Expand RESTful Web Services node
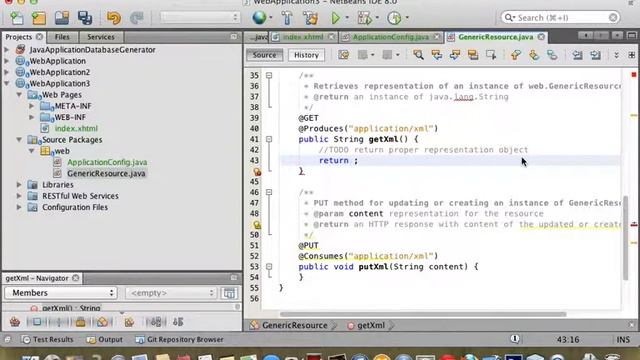Image resolution: width=640 pixels, height=360 pixels. (19, 196)
